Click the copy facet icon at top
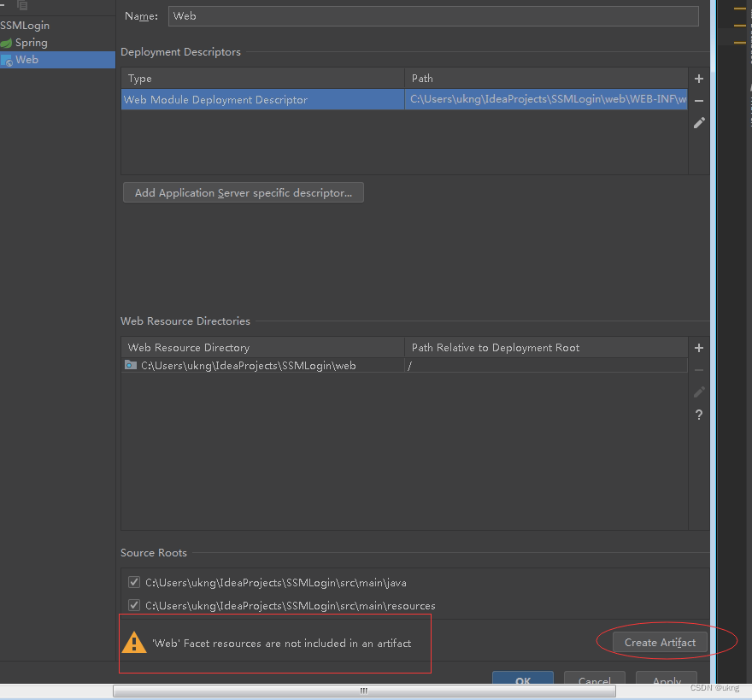Viewport: 752px width, 700px height. [x=22, y=7]
